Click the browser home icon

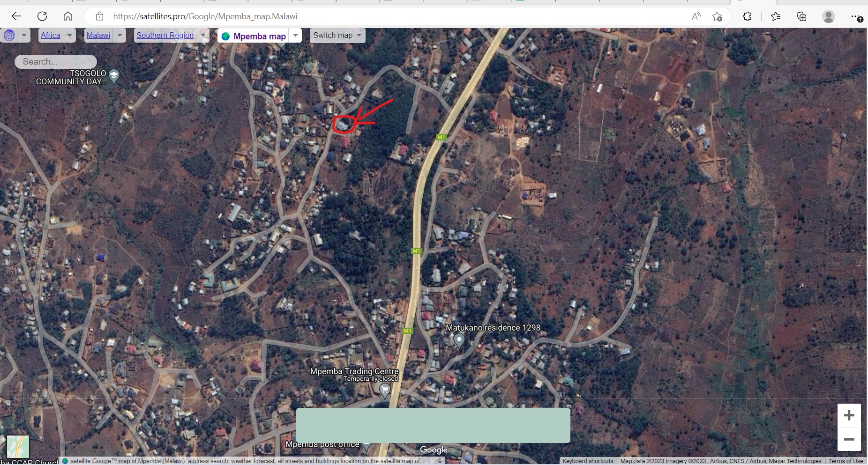[68, 16]
